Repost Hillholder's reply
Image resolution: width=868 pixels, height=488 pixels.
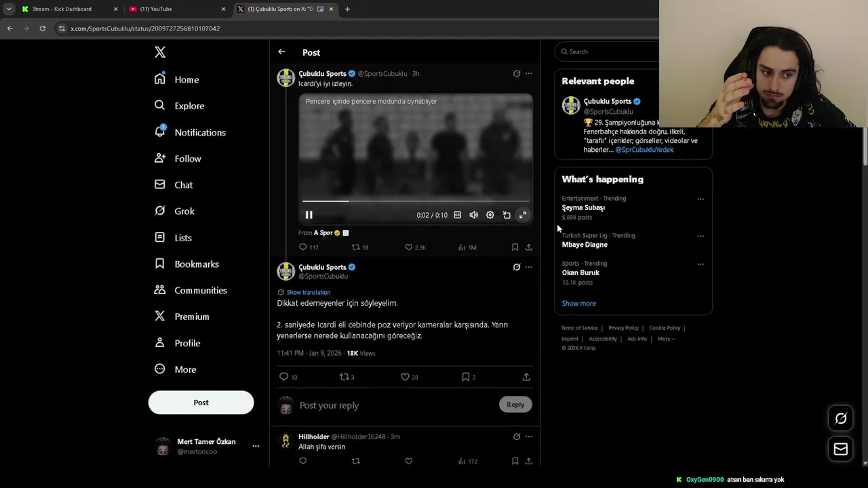[x=355, y=461]
